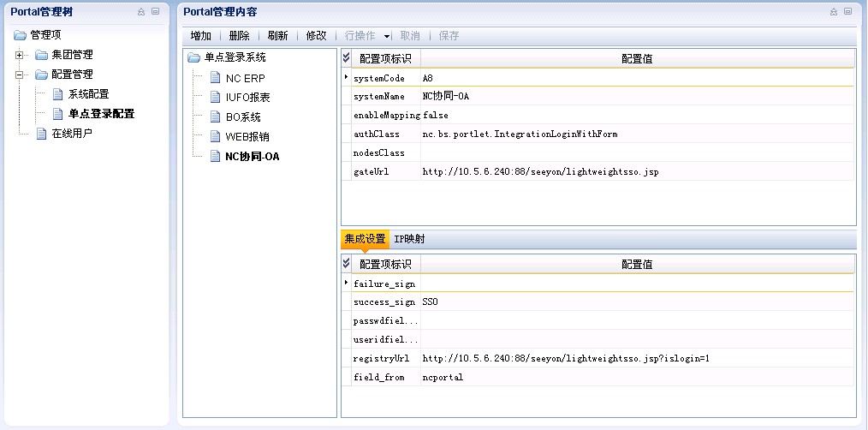Image resolution: width=868 pixels, height=430 pixels.
Task: Click the 单点登录系统 folder icon
Action: (x=193, y=57)
